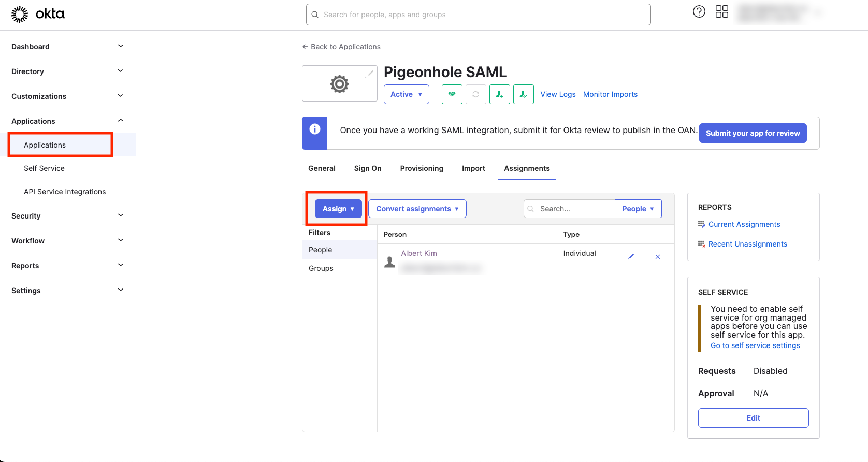868x462 pixels.
Task: Expand the Directory menu
Action: [68, 71]
